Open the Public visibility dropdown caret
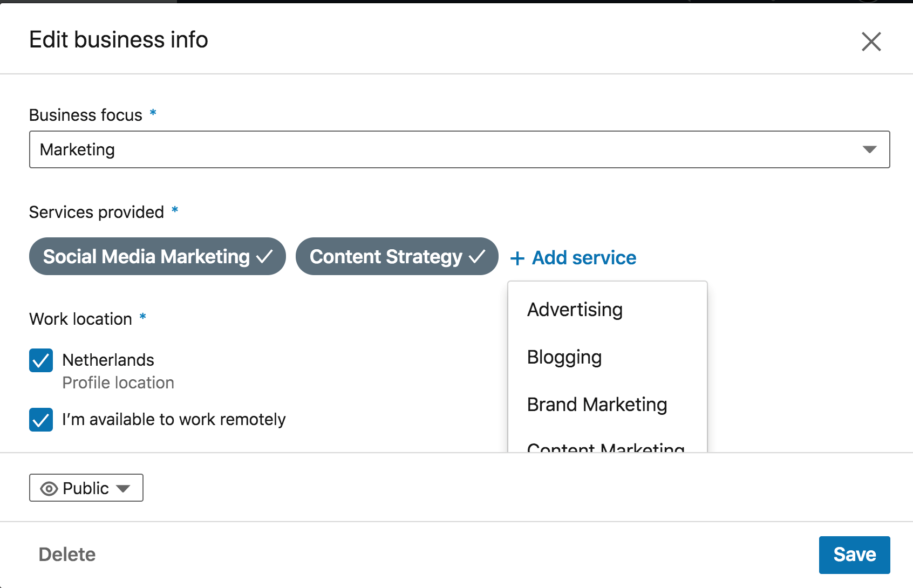 coord(124,489)
